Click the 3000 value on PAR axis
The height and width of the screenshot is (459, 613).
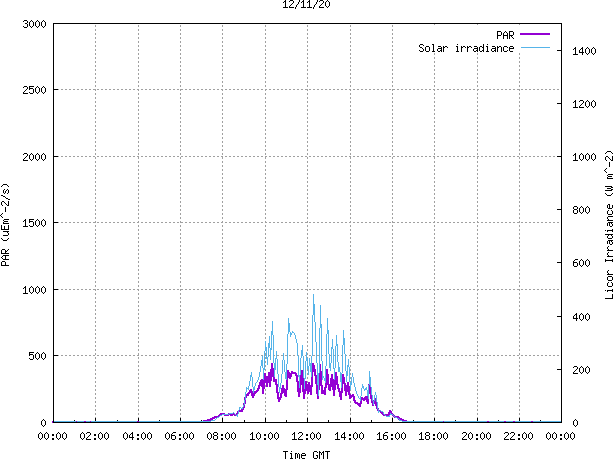[x=34, y=24]
